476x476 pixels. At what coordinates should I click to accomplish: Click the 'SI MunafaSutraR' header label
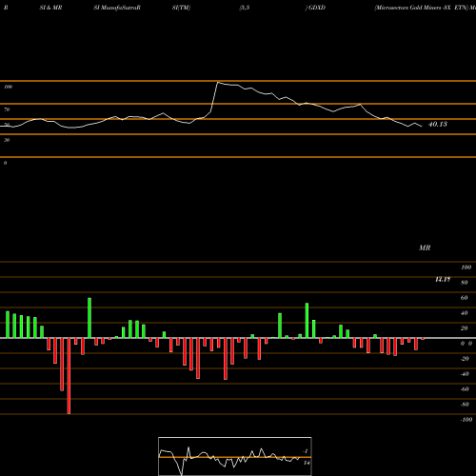(117, 8)
